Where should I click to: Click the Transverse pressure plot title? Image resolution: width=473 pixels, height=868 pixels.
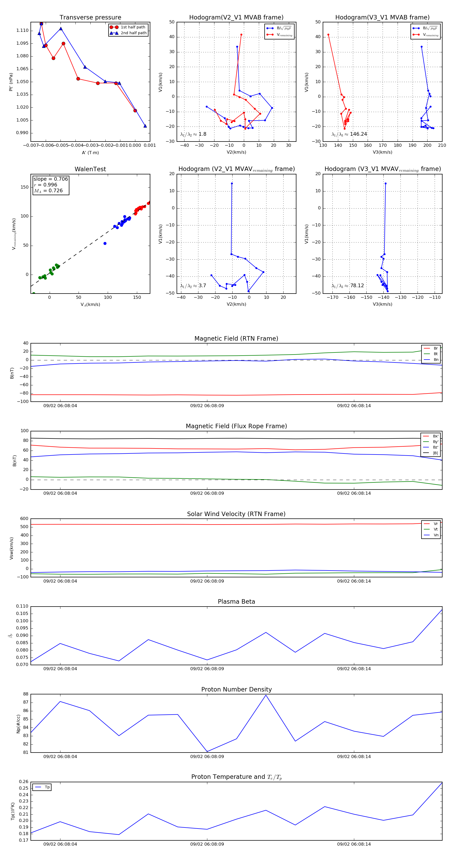click(90, 18)
